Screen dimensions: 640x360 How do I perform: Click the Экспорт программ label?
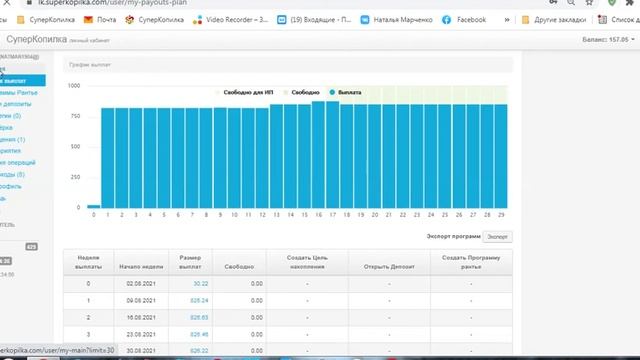point(453,236)
